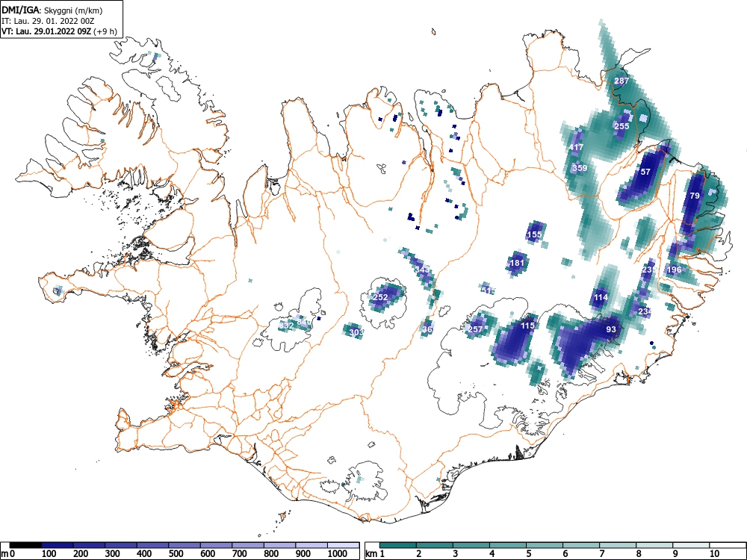The image size is (747, 560).
Task: Select the 417 visibility value on map
Action: click(576, 147)
